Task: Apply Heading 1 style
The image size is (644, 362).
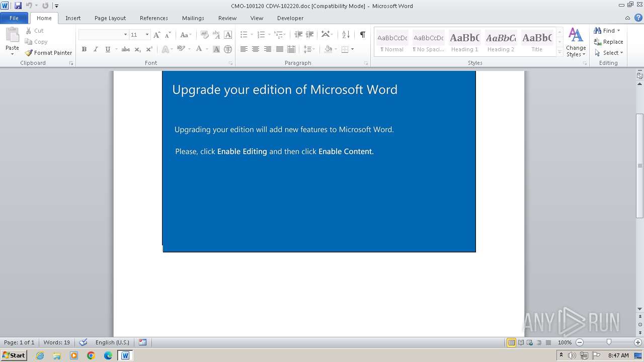Action: 464,42
